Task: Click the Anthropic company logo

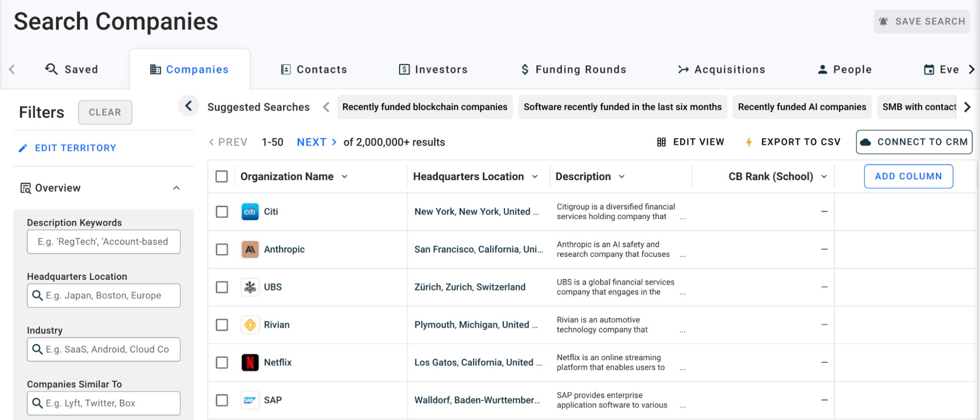Action: pos(250,249)
